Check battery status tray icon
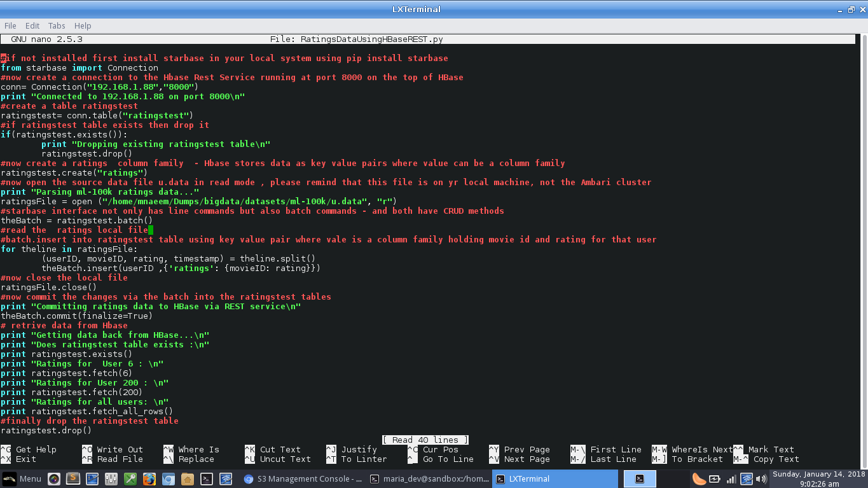868x488 pixels. 715,478
